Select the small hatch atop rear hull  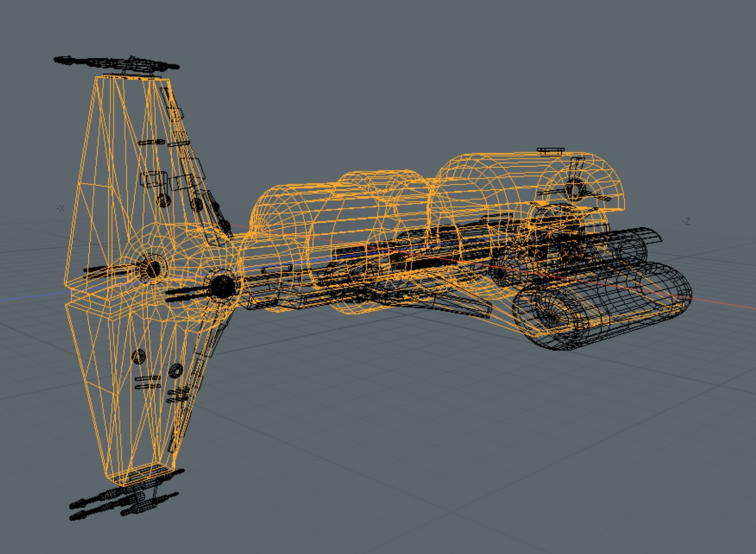pos(551,150)
